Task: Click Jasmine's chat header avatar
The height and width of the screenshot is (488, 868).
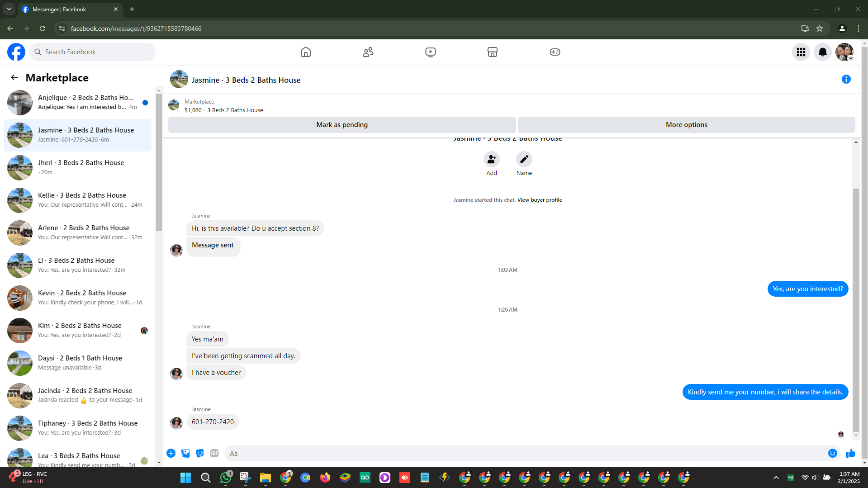Action: click(179, 80)
